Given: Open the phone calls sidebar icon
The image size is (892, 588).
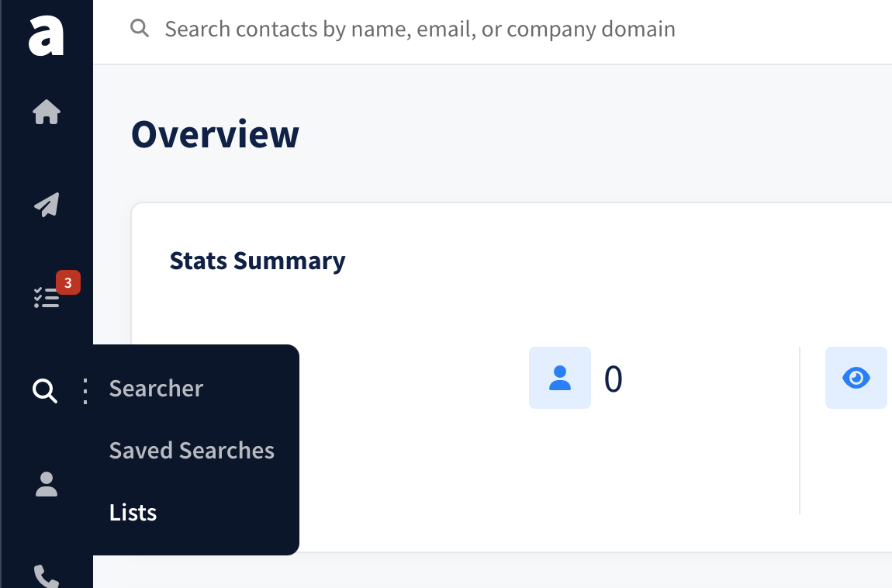Looking at the screenshot, I should 47,576.
